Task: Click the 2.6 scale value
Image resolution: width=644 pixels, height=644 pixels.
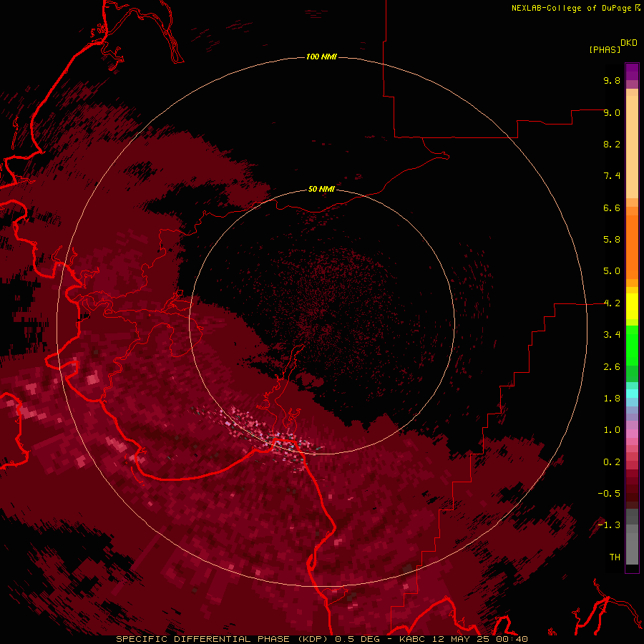Action: pos(612,367)
